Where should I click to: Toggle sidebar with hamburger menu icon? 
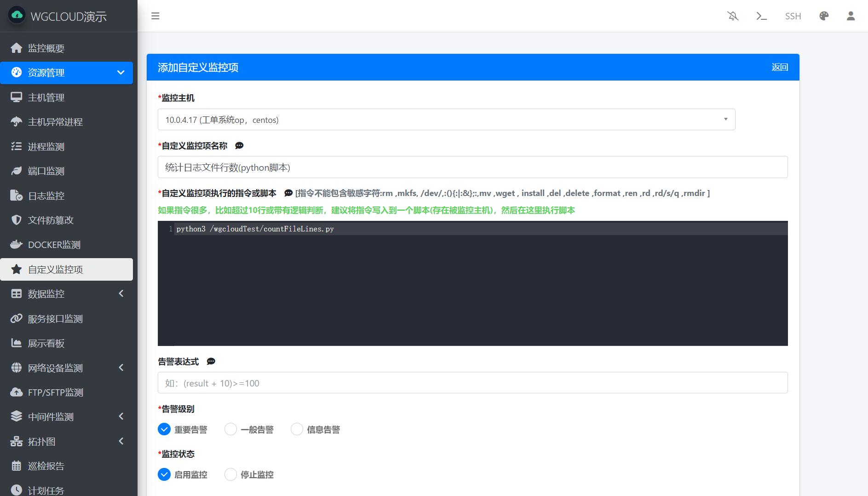coord(155,16)
